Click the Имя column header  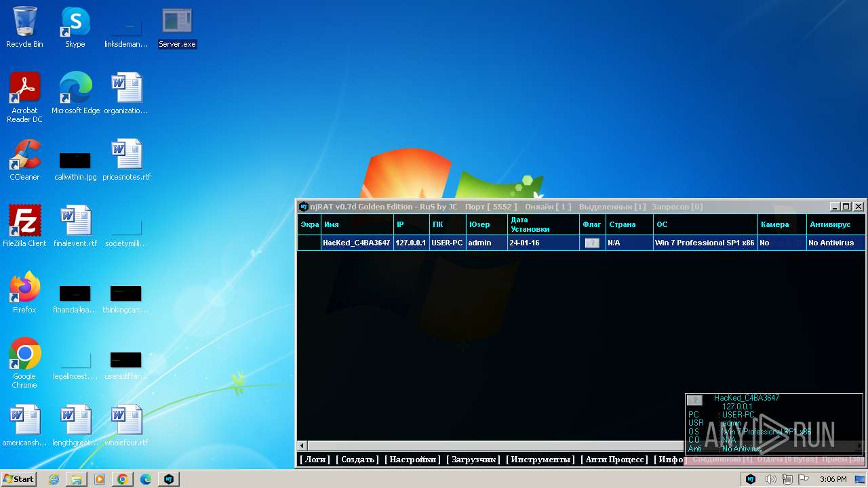click(357, 224)
